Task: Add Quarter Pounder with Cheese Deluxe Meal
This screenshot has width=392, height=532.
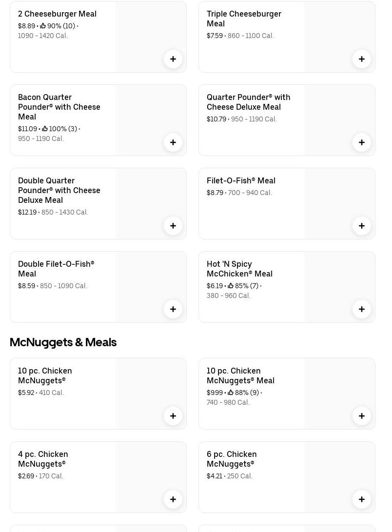Action: pos(362,142)
